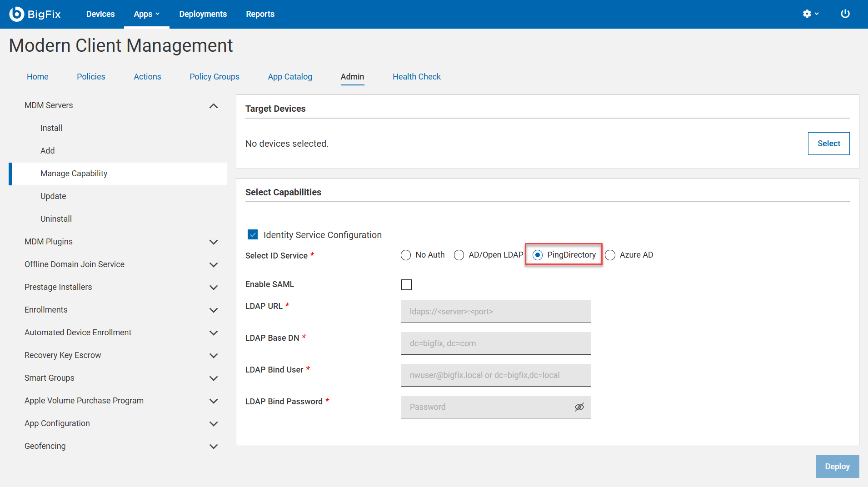The width and height of the screenshot is (868, 487).
Task: Open the App Catalog tab
Action: pyautogui.click(x=290, y=77)
